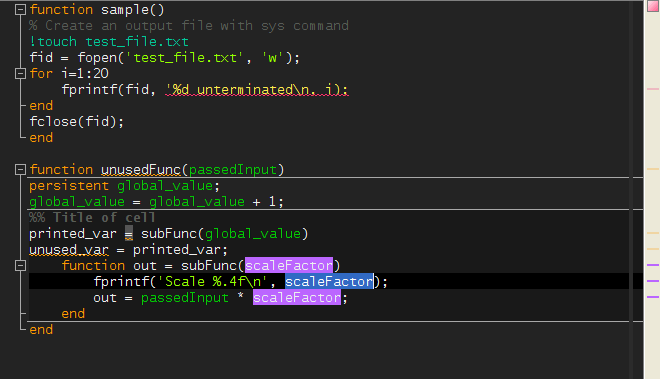660x379 pixels.
Task: Click the highlighted '=' after printed_var
Action: click(x=129, y=234)
